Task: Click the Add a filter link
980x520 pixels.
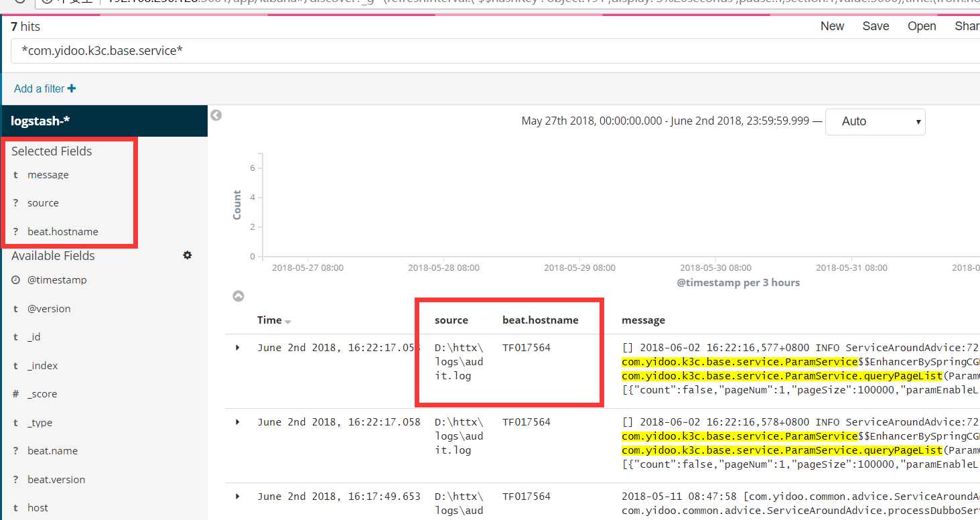Action: click(x=45, y=88)
